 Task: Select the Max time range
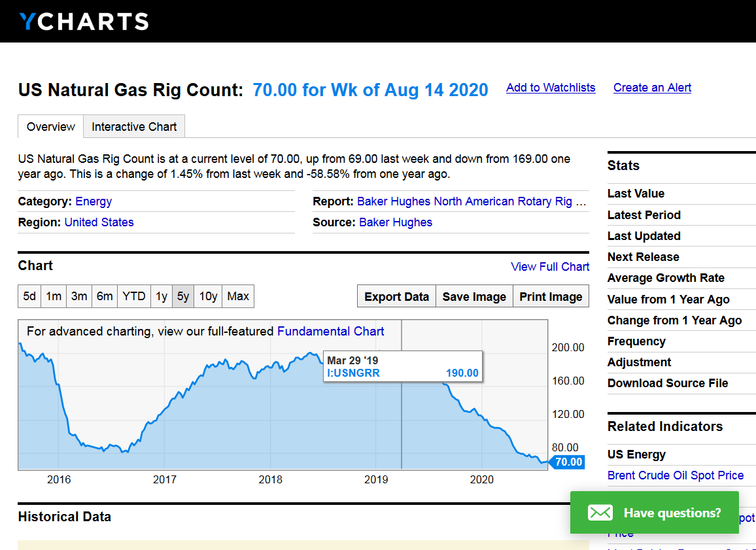[x=238, y=296]
